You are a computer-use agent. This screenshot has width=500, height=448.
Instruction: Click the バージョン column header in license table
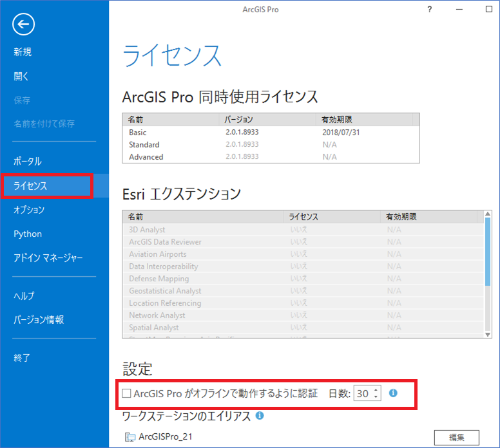click(x=267, y=120)
